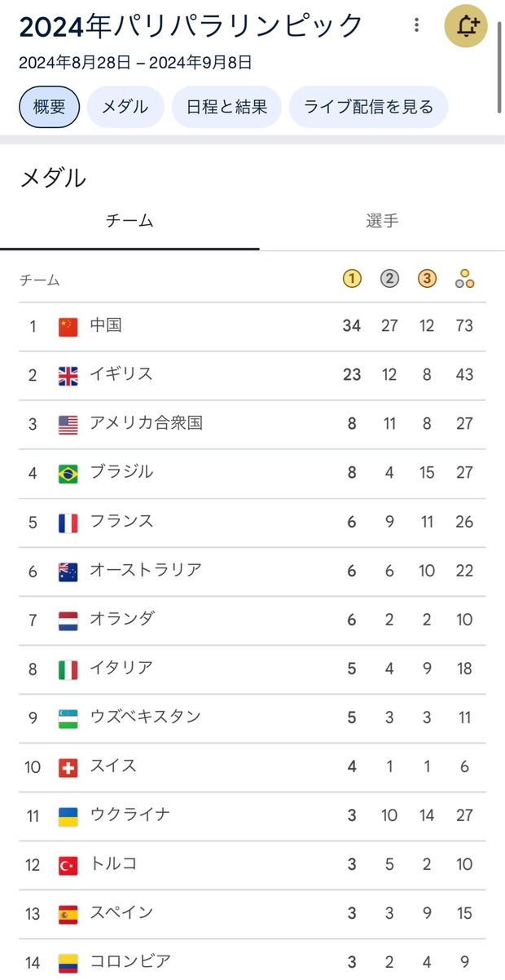Click the silver medal column icon
The width and height of the screenshot is (505, 980).
point(389,280)
